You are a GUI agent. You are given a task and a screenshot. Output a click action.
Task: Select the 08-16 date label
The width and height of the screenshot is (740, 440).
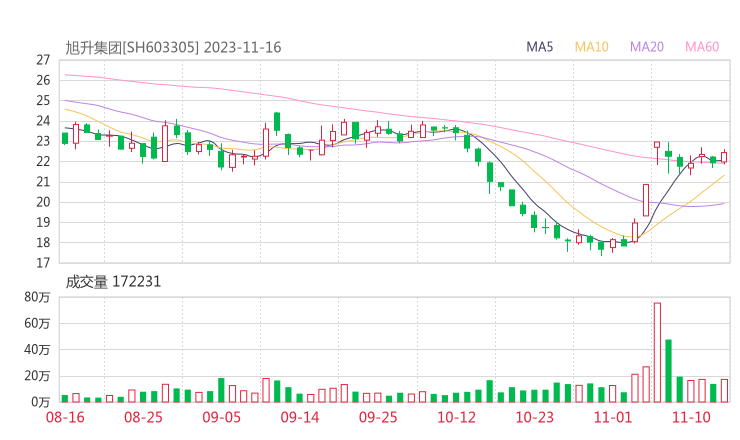click(66, 417)
